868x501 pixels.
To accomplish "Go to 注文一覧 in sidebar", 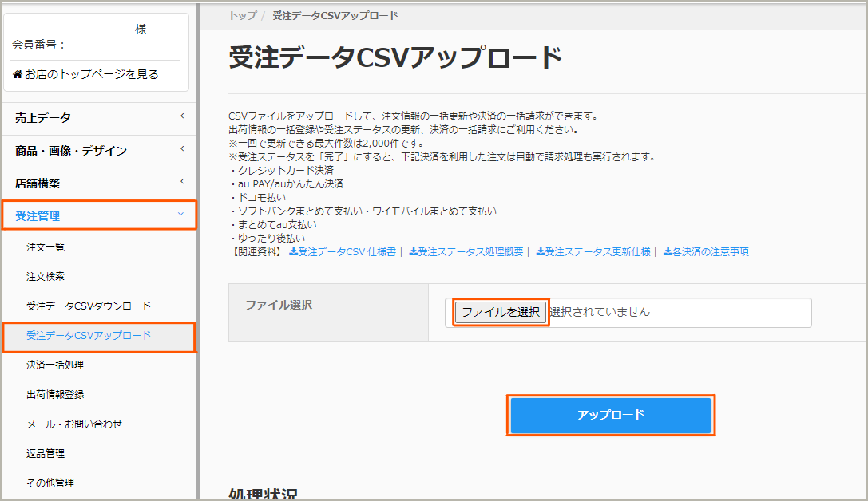I will (x=46, y=247).
